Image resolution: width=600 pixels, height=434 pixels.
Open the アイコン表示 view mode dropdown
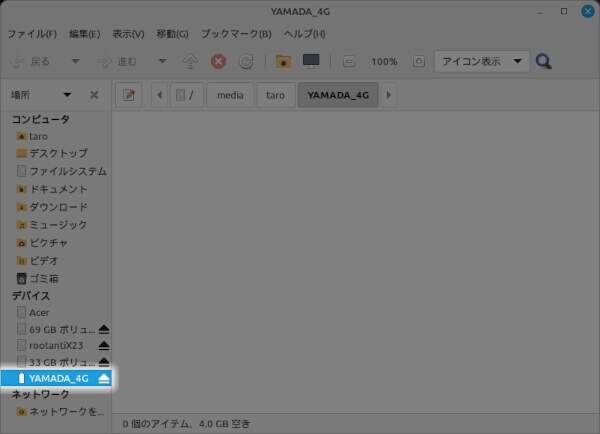tap(482, 61)
